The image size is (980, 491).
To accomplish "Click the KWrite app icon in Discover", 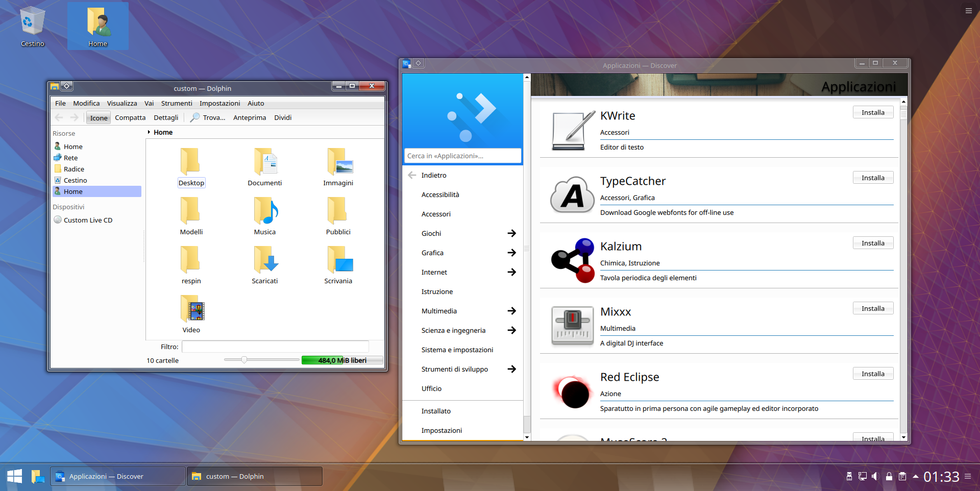I will 573,131.
